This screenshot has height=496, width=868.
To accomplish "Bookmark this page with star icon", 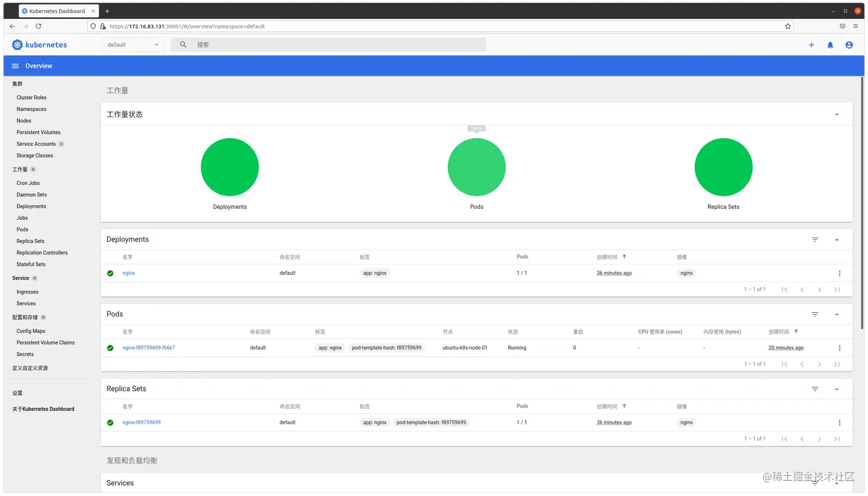I will (788, 26).
